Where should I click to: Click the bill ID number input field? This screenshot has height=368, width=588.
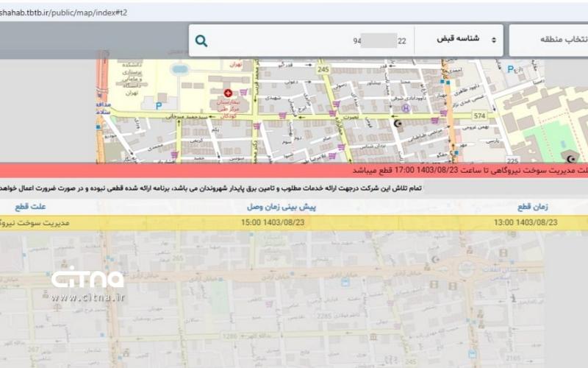pos(309,41)
